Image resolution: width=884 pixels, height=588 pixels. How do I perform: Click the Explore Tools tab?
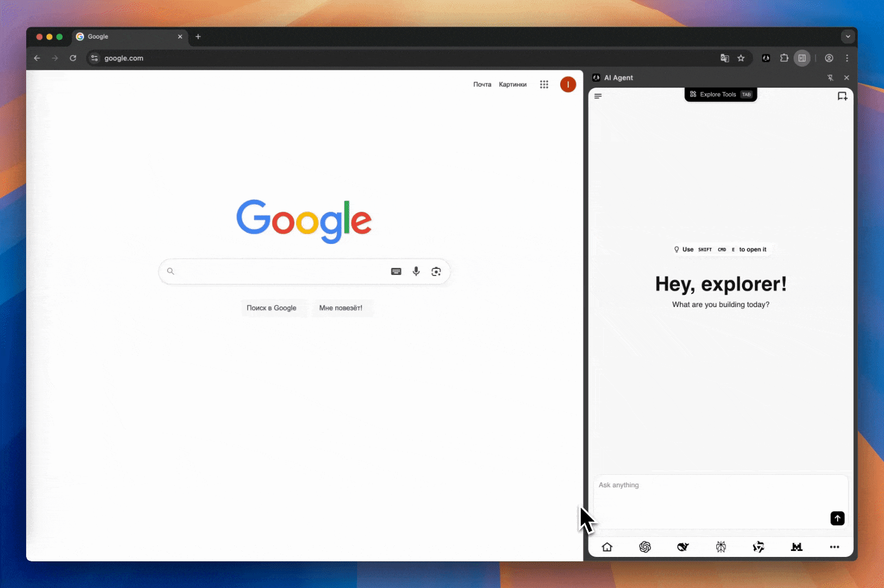720,94
